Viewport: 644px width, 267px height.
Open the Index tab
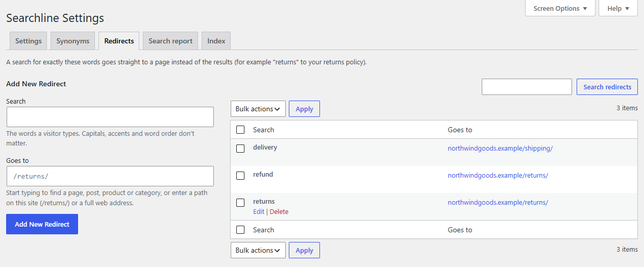(216, 41)
